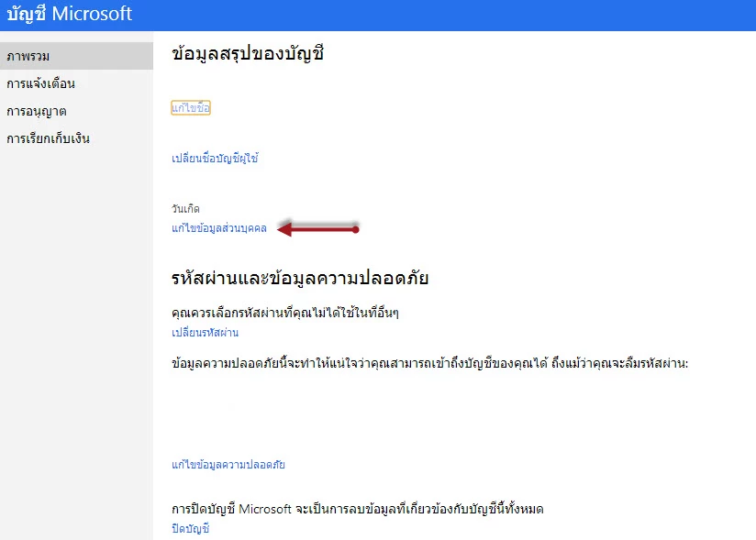The width and height of the screenshot is (756, 540).
Task: Select การอนุญาต in the sidebar
Action: [x=37, y=111]
